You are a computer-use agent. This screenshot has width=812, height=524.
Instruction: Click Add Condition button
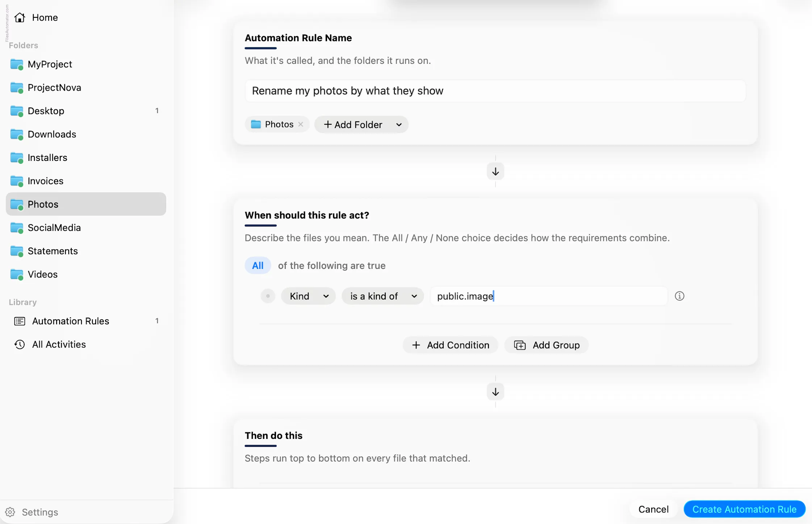click(450, 345)
